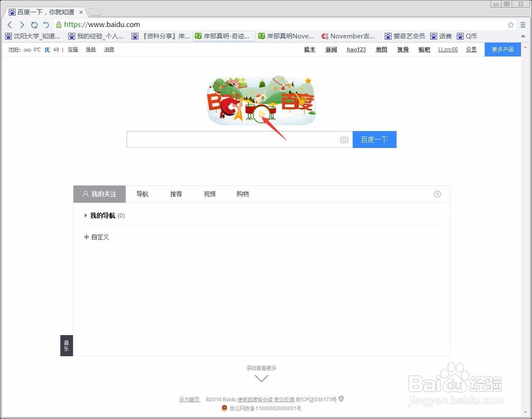The image size is (532, 419).
Task: Go back with the browser back arrow
Action: (10, 25)
